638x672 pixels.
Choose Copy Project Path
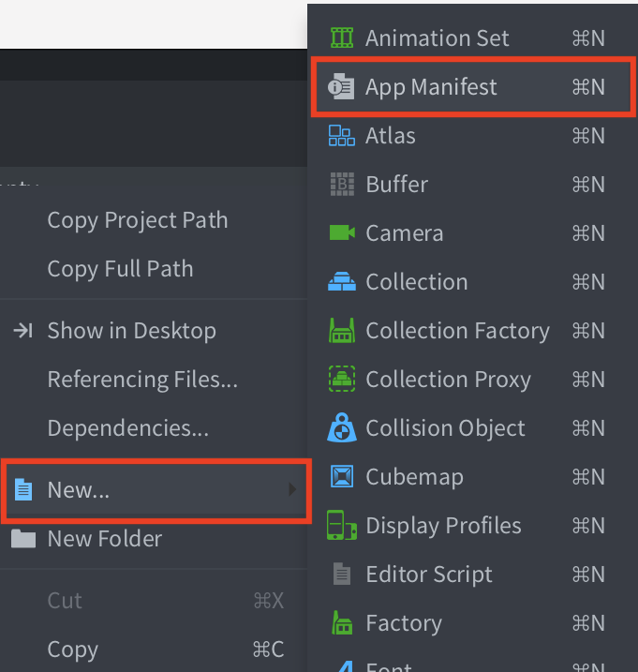click(138, 220)
